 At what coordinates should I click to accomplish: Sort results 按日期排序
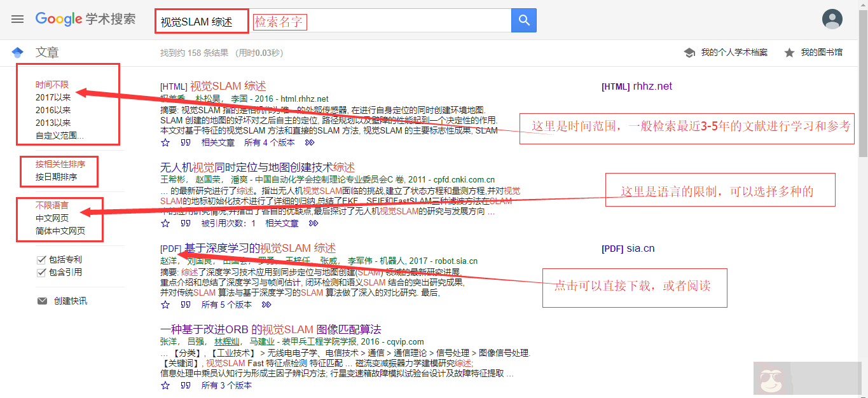point(57,177)
